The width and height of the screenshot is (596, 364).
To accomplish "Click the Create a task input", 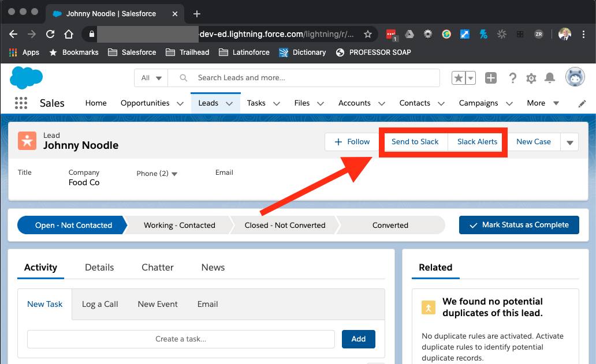I will pyautogui.click(x=181, y=339).
